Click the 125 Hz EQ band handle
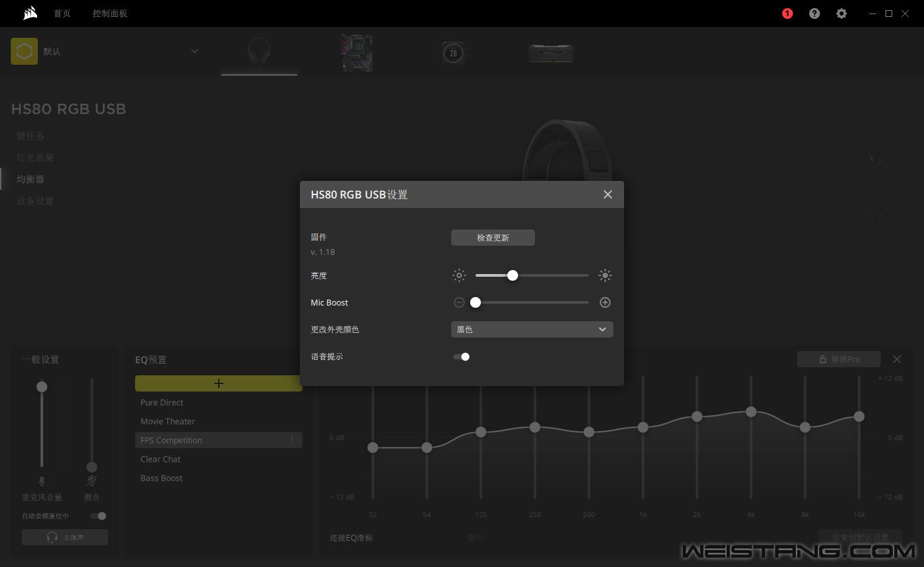 [x=481, y=432]
